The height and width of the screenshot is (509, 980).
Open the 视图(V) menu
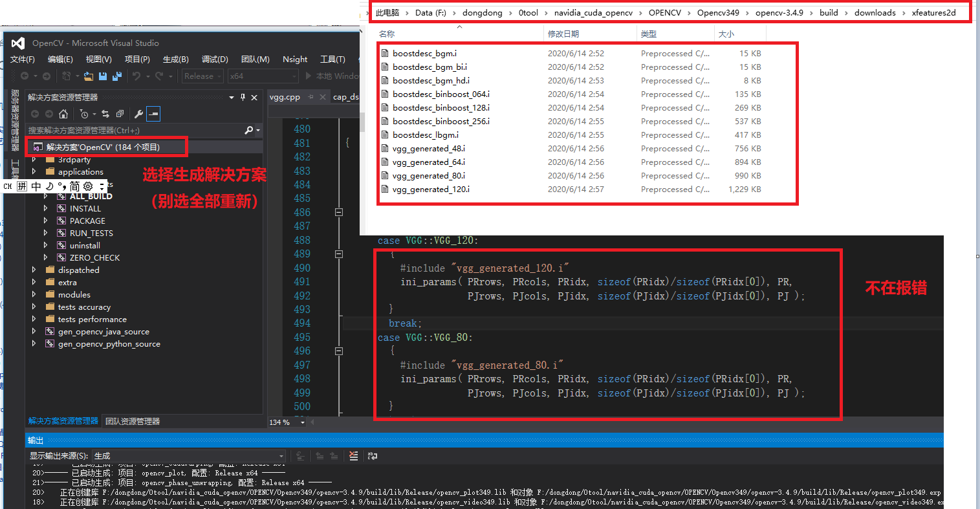[98, 60]
